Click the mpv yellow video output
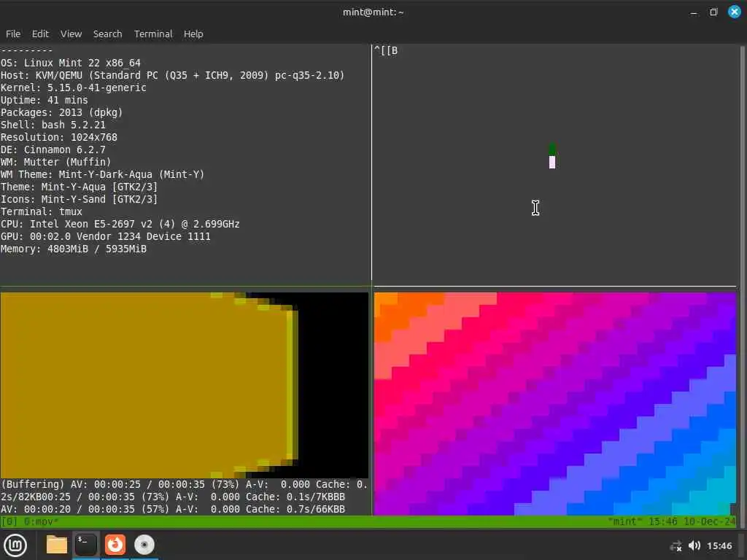This screenshot has height=560, width=747. pyautogui.click(x=185, y=385)
